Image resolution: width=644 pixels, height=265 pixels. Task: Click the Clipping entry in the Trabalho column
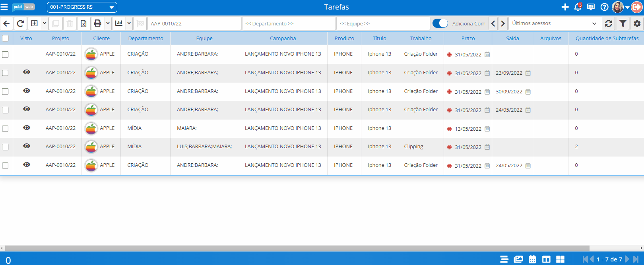pos(413,147)
